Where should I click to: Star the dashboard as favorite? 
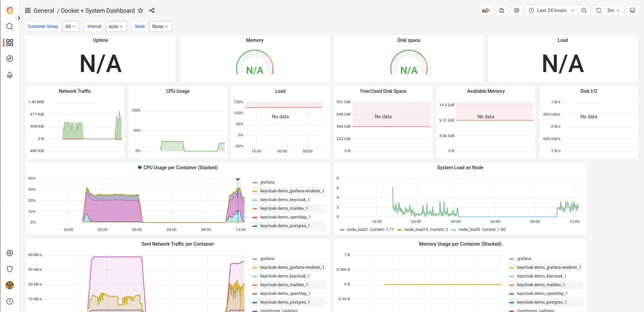(140, 10)
